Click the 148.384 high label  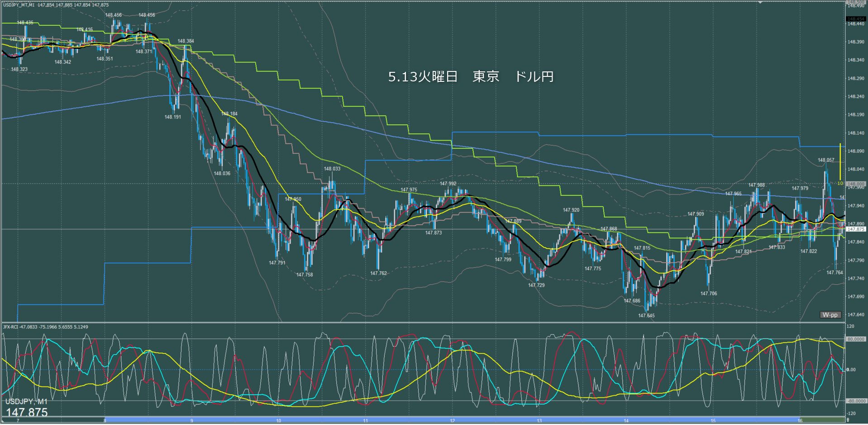186,41
